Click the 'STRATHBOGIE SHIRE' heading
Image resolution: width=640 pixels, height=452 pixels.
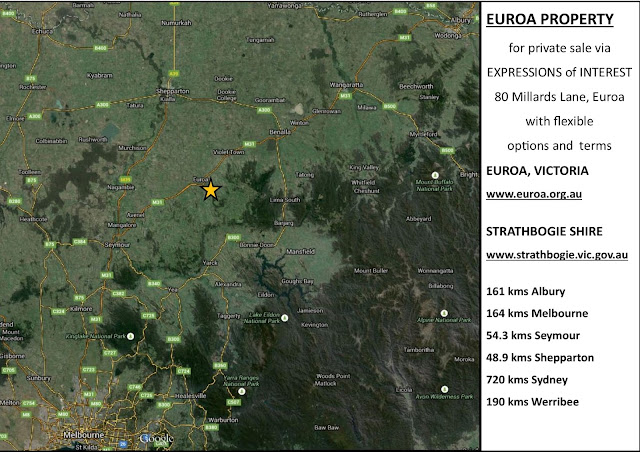click(x=544, y=232)
